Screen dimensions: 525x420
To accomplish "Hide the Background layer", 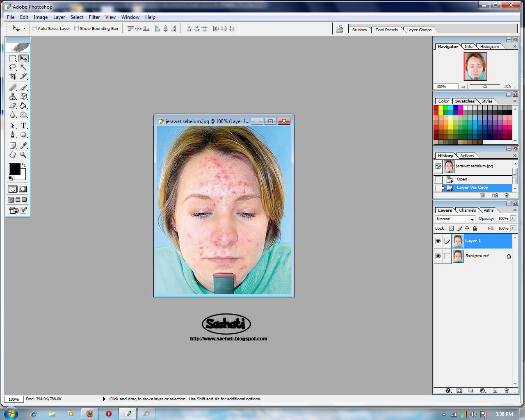I will tap(438, 256).
